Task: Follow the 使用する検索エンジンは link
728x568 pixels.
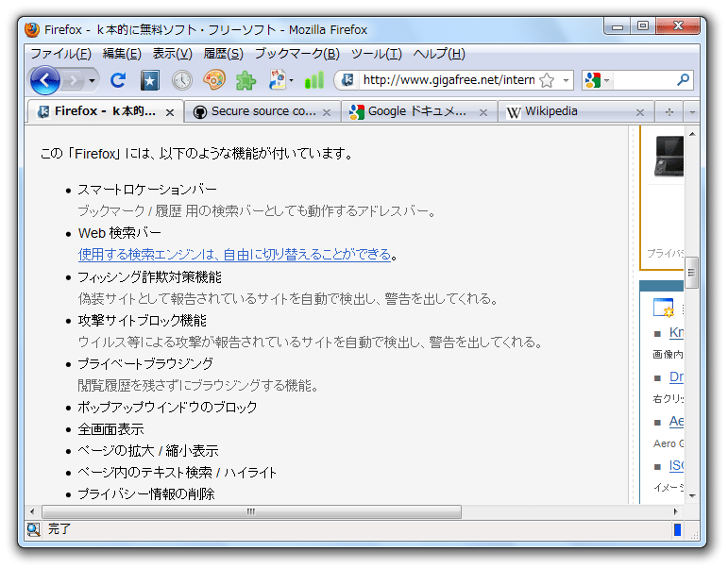Action: 234,255
